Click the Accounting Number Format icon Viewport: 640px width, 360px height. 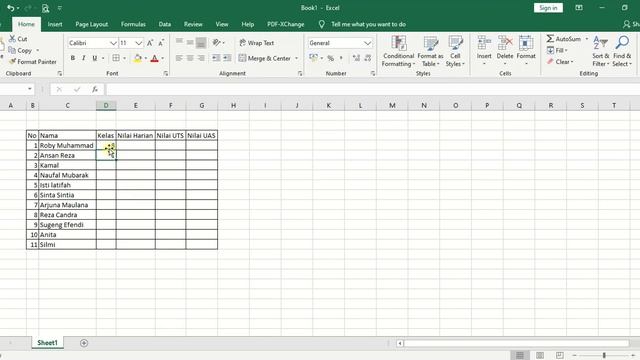[x=313, y=58]
